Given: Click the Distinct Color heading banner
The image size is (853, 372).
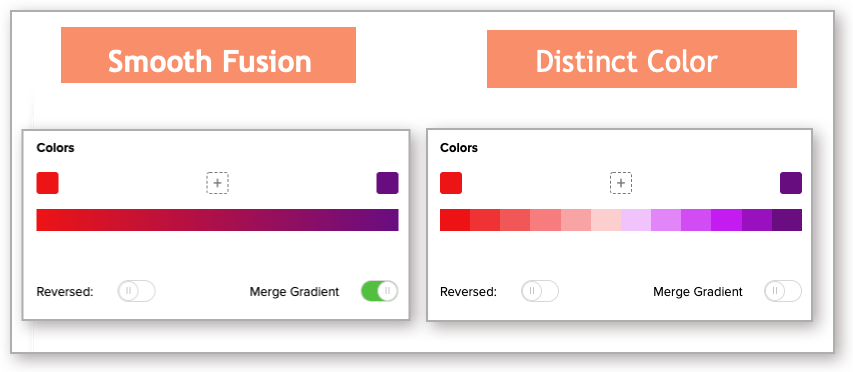Looking at the screenshot, I should [642, 59].
